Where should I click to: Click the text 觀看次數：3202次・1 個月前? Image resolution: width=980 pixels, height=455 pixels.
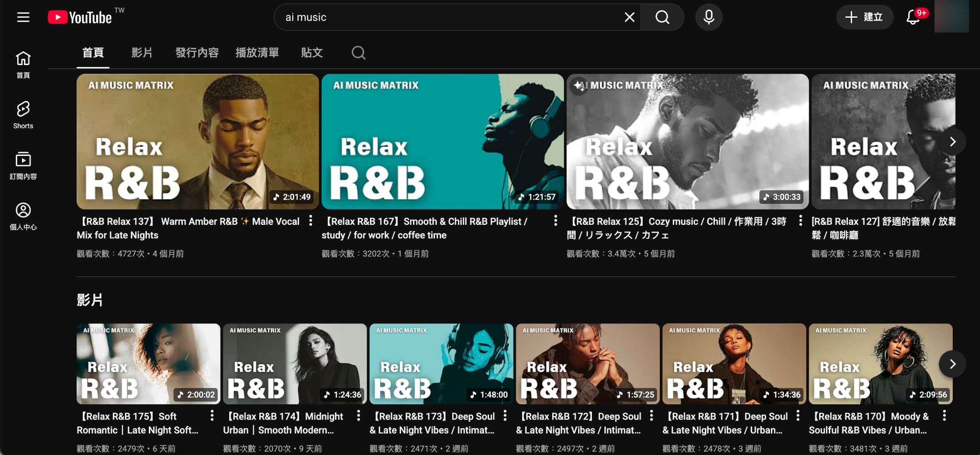[x=375, y=254]
